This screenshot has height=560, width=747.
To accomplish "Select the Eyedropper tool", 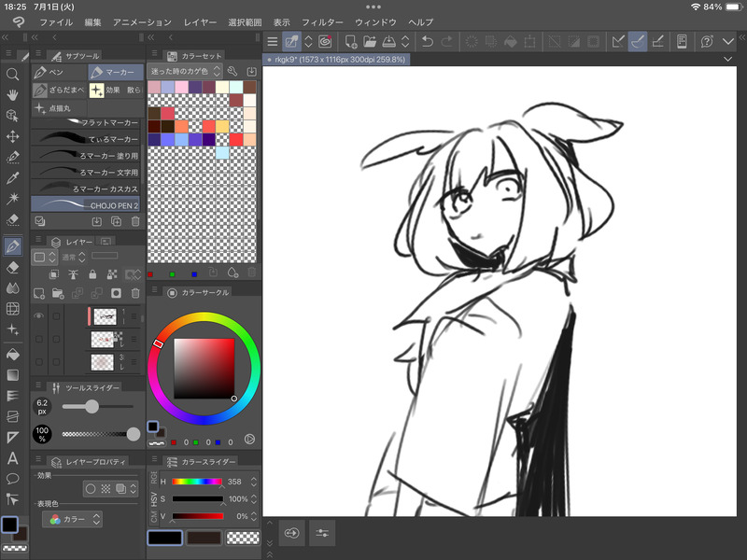I will [12, 178].
